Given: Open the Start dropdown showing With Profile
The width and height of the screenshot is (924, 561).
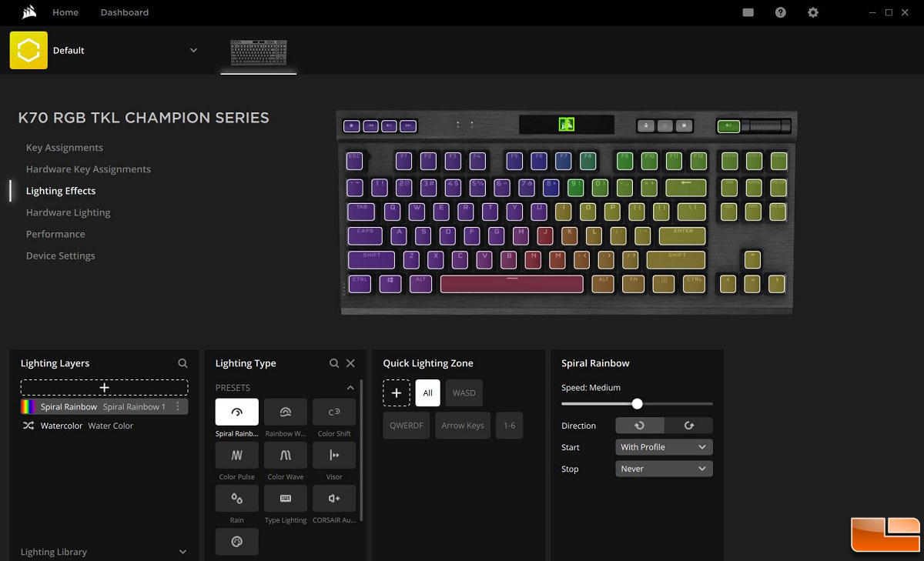Looking at the screenshot, I should pyautogui.click(x=664, y=447).
